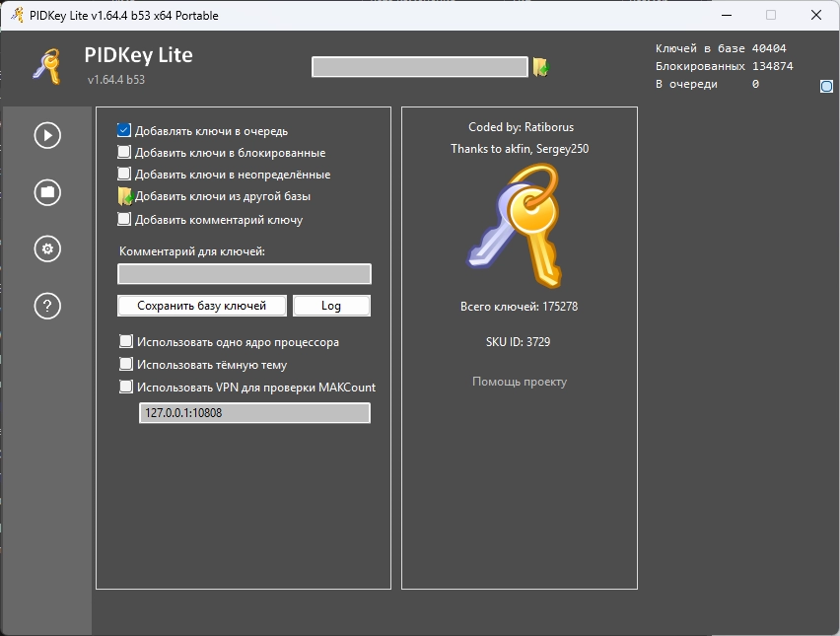Viewport: 840px width, 636px height.
Task: Uncheck Добавлять ключи в очередь
Action: [x=124, y=130]
